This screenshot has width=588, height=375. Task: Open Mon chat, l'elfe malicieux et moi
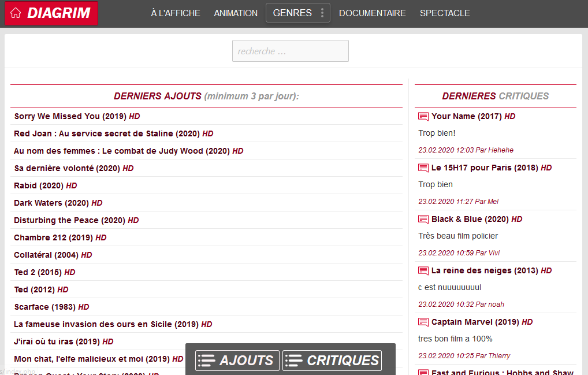click(99, 359)
